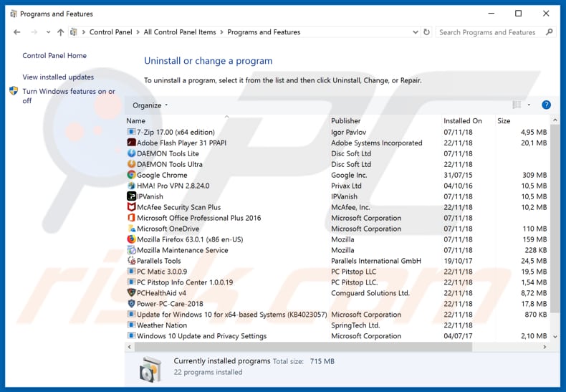Select the McAfee Security Scan Plus icon
The height and width of the screenshot is (392, 566).
(x=131, y=207)
